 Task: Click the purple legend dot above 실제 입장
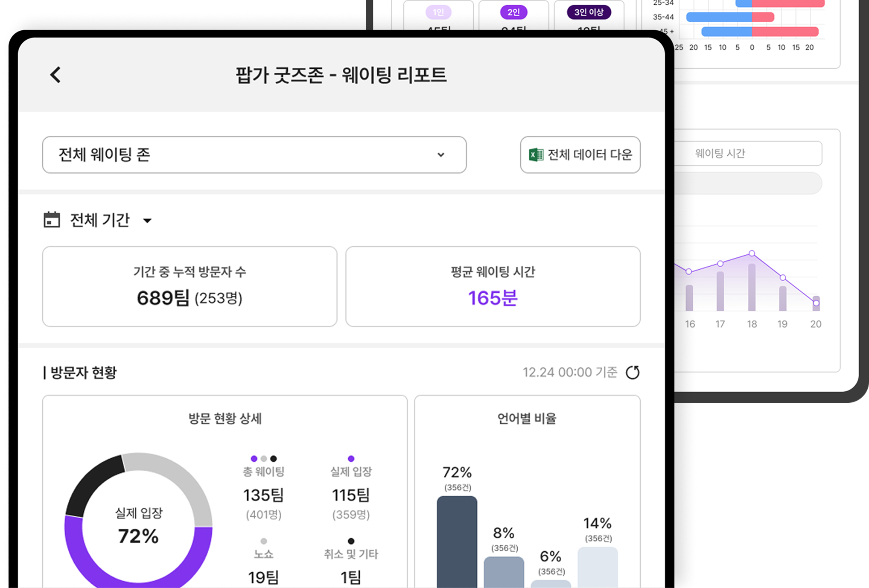click(351, 459)
